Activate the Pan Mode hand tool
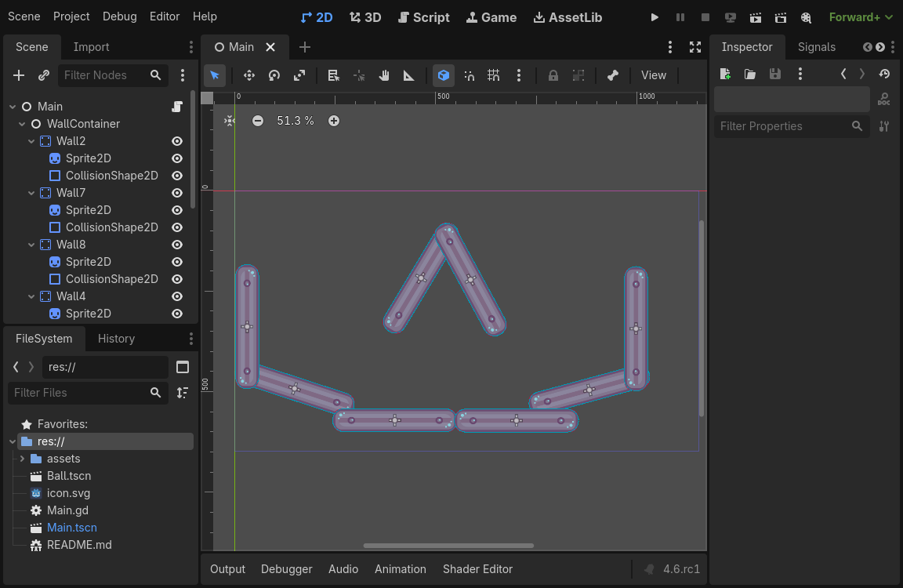The image size is (903, 588). click(384, 75)
